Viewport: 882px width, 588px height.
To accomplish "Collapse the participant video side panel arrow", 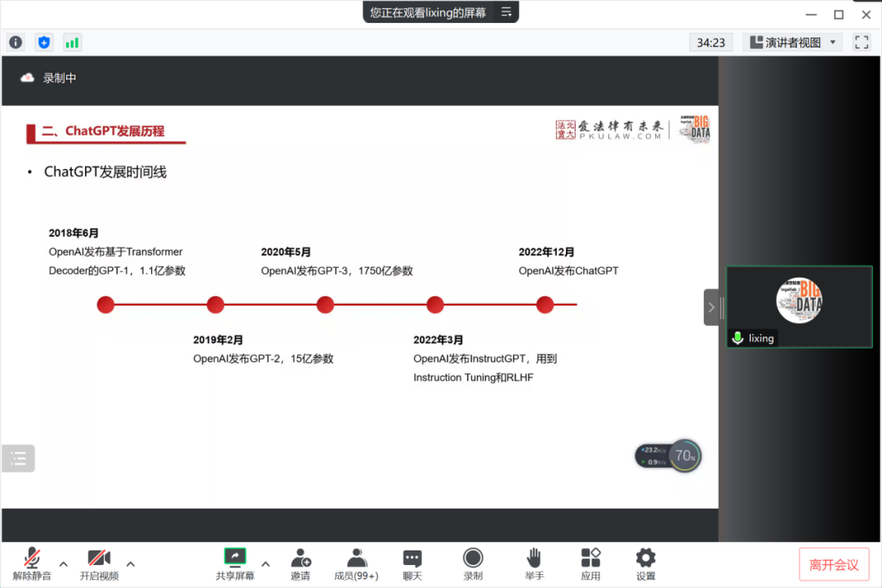I will pyautogui.click(x=711, y=307).
